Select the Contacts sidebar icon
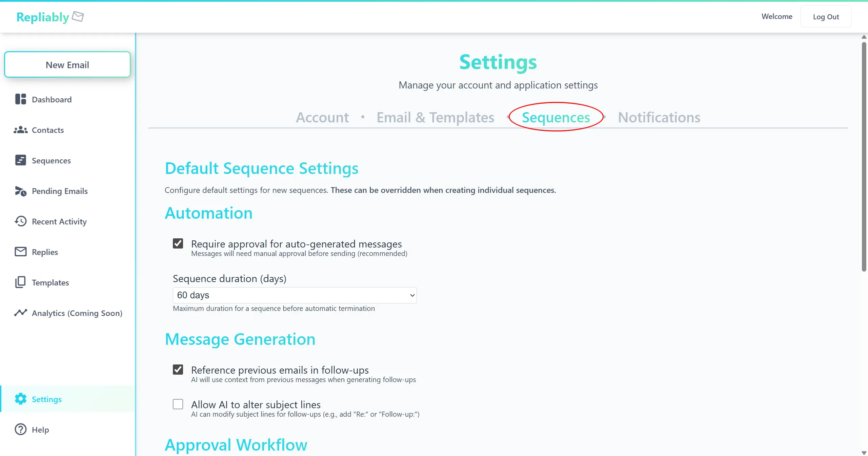The height and width of the screenshot is (456, 868). click(x=20, y=130)
